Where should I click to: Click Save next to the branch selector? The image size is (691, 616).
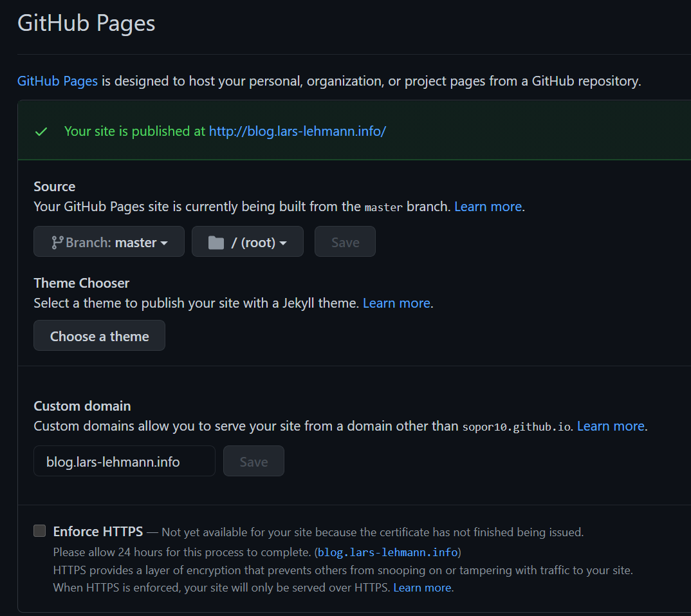click(x=345, y=242)
